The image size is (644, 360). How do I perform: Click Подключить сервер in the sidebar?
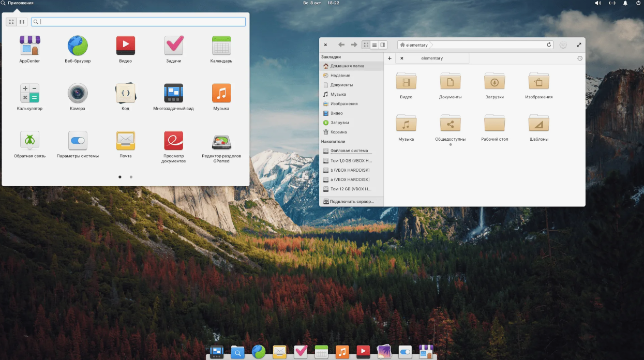coord(351,201)
